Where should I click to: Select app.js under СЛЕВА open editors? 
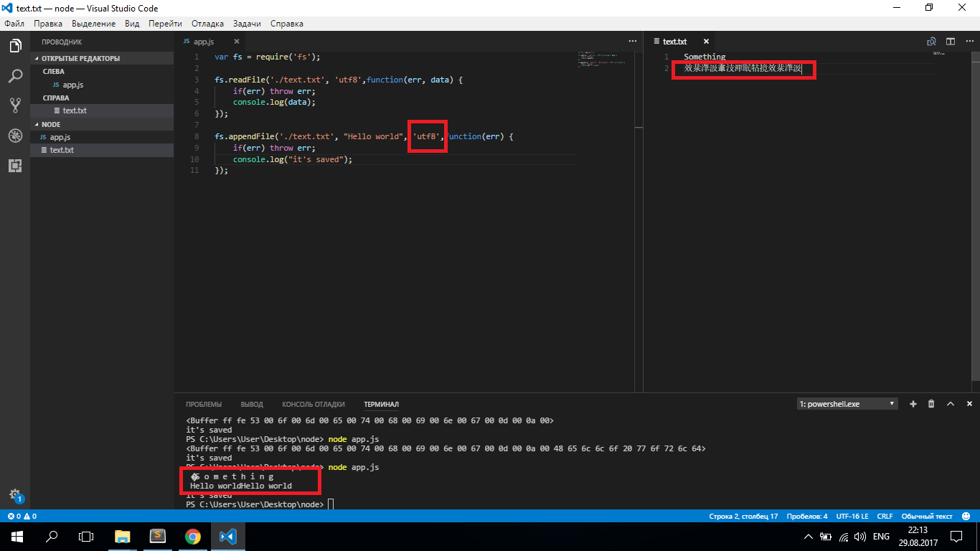click(102, 85)
